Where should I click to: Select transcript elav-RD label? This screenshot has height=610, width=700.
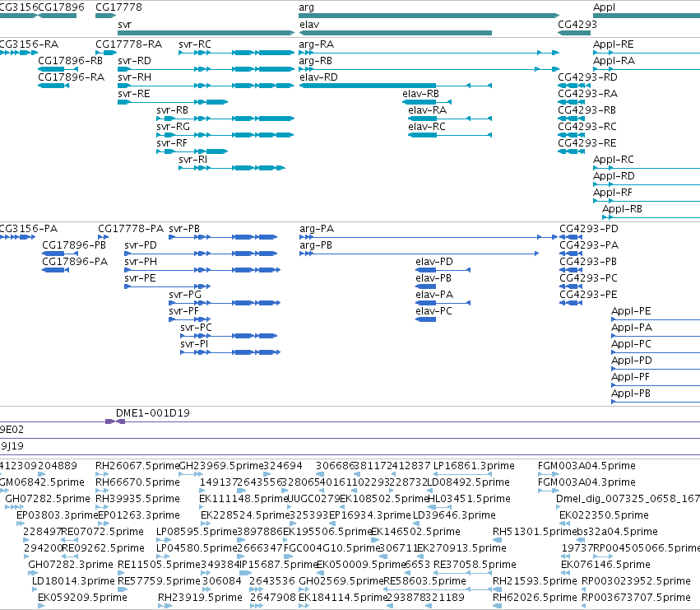point(319,77)
